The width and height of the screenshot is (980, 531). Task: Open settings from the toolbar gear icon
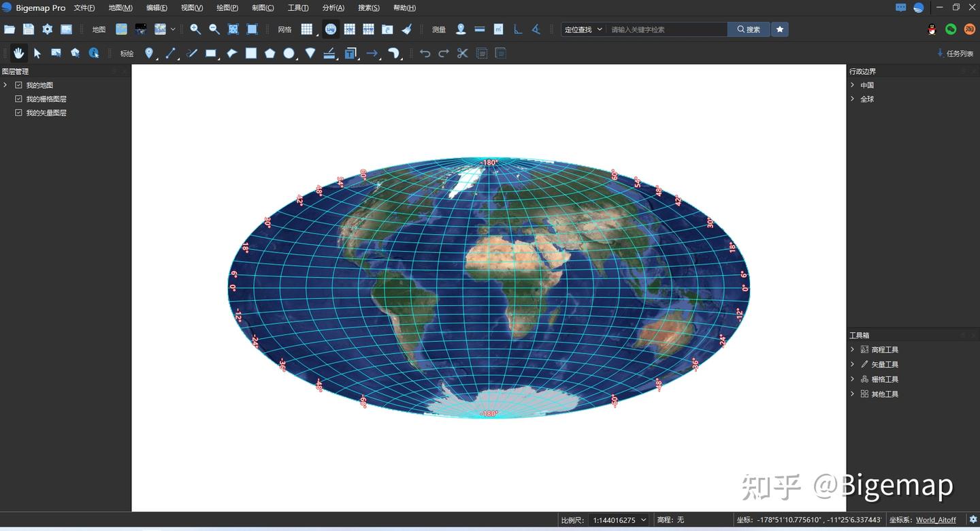pos(47,29)
